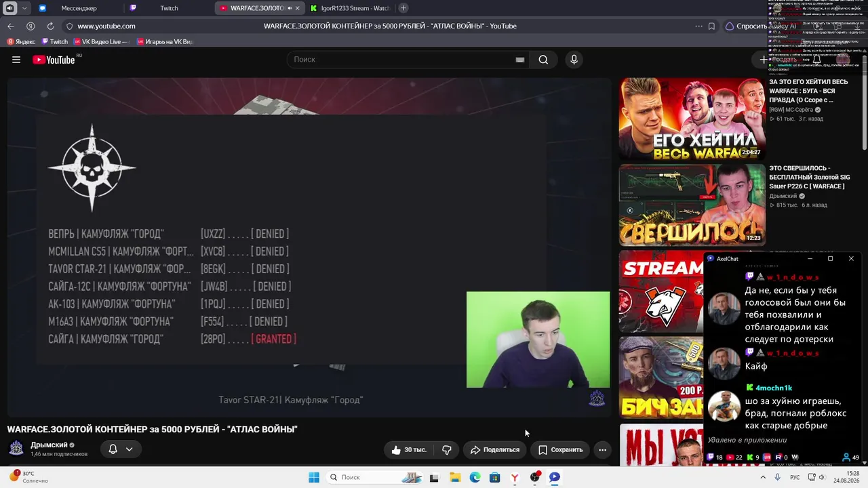Open the weather widget showing 30°C

coord(31,477)
